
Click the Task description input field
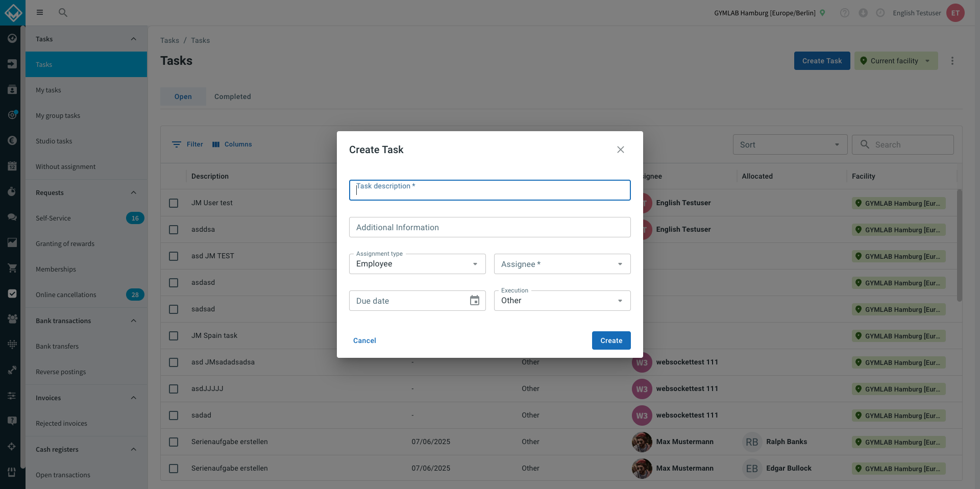click(x=490, y=190)
